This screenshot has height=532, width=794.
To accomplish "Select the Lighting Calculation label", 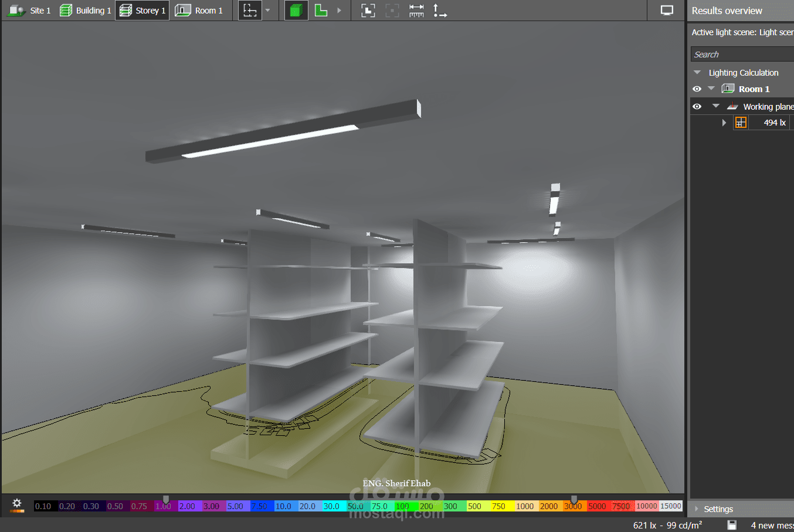I will 744,73.
